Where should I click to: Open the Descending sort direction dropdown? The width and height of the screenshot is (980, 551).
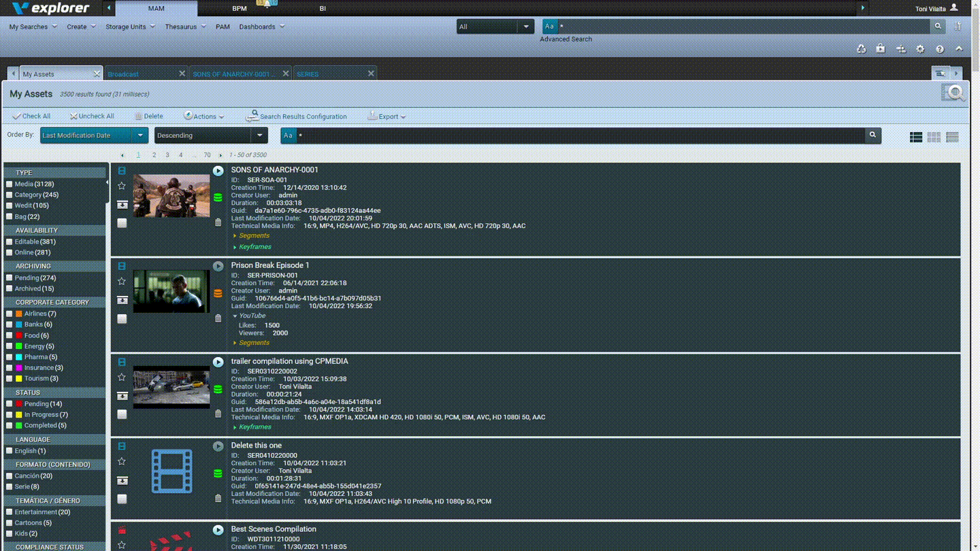(211, 135)
